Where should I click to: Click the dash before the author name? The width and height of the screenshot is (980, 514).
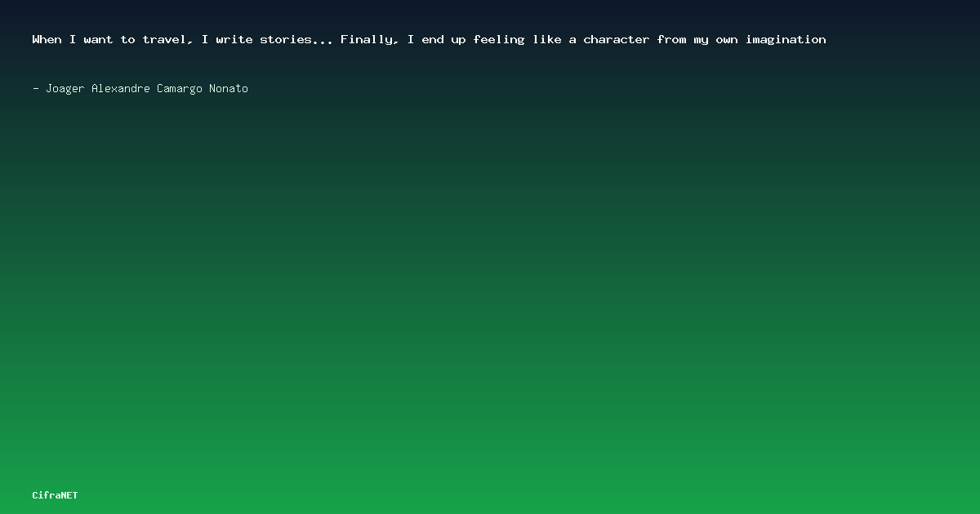pyautogui.click(x=36, y=88)
